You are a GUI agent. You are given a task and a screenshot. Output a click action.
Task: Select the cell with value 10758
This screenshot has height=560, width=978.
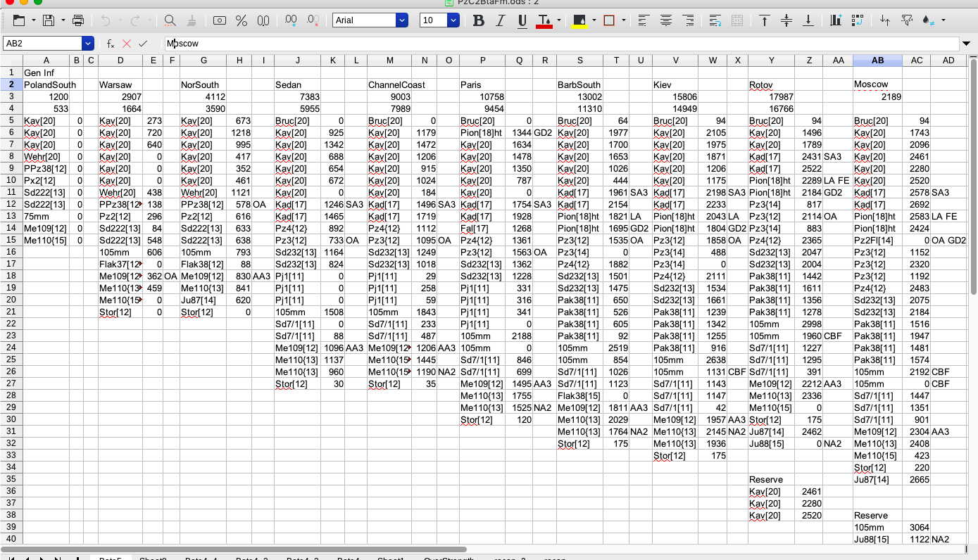(x=482, y=96)
